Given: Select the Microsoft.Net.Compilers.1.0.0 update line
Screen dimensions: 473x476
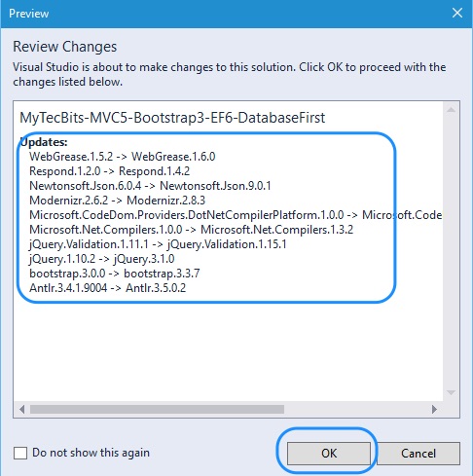Looking at the screenshot, I should point(191,230).
